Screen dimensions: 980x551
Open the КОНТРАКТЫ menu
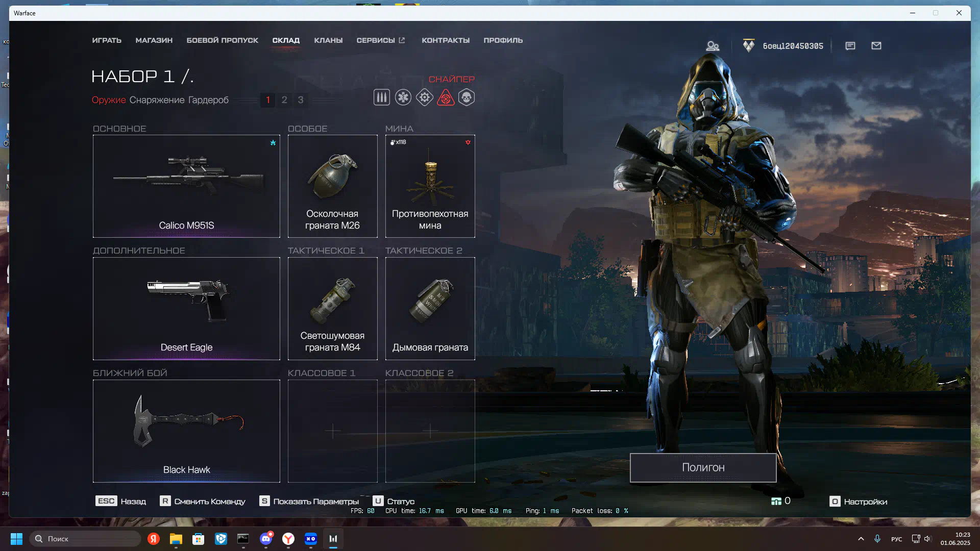pos(446,40)
